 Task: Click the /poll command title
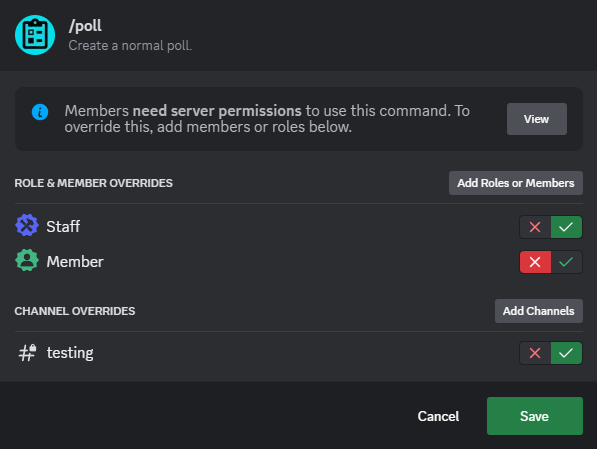click(x=85, y=26)
